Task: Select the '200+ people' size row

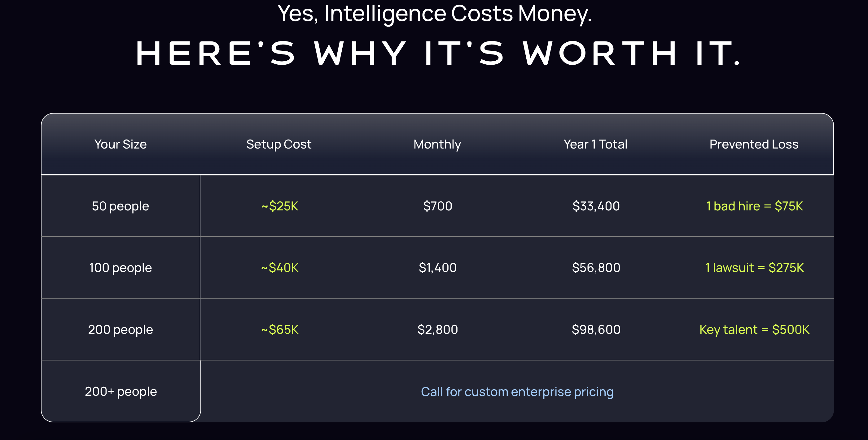Action: (437, 391)
